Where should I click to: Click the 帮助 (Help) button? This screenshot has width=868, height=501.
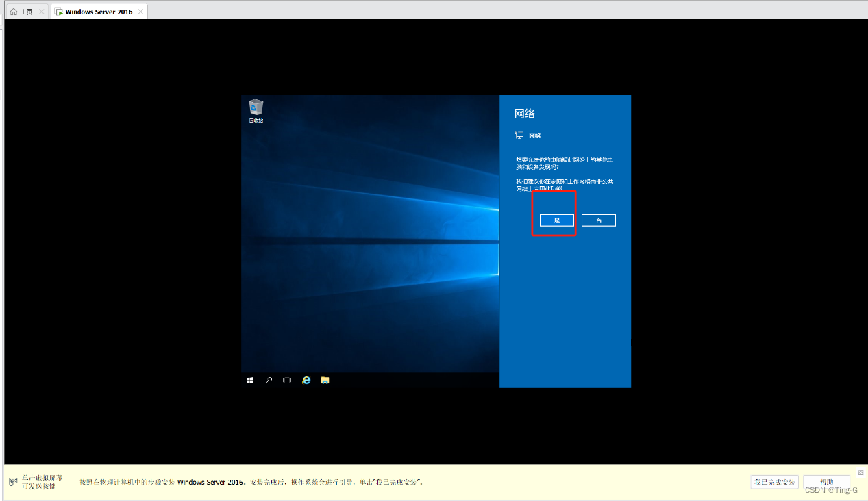826,482
